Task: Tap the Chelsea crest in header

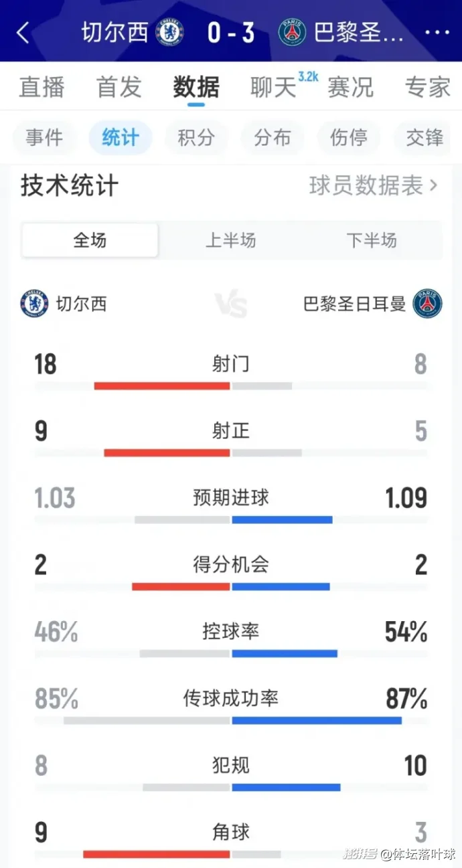Action: 169,32
